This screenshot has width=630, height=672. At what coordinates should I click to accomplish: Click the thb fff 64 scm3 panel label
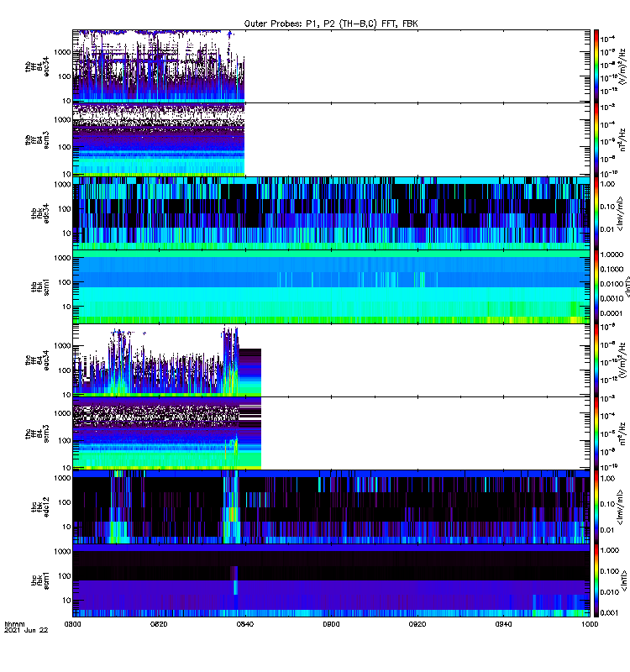[37, 140]
